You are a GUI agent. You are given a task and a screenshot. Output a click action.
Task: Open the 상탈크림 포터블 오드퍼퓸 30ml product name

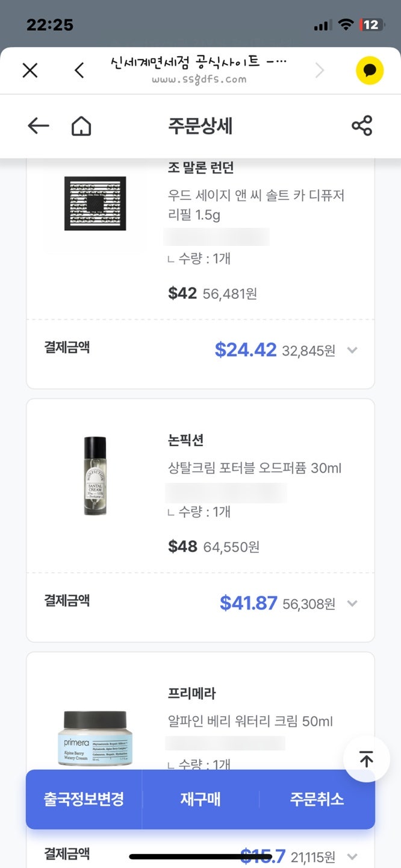pyautogui.click(x=255, y=468)
